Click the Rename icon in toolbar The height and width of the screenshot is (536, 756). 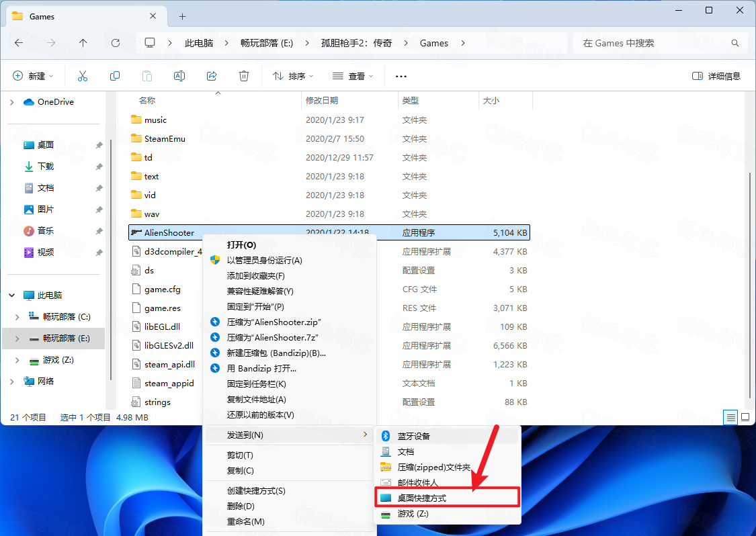[x=179, y=76]
